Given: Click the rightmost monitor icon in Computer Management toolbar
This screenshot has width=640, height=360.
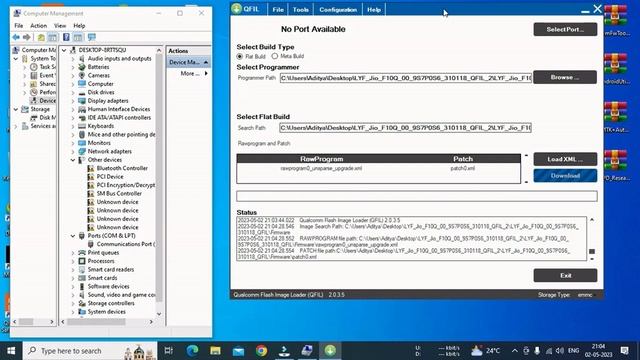Looking at the screenshot, I should point(92,37).
